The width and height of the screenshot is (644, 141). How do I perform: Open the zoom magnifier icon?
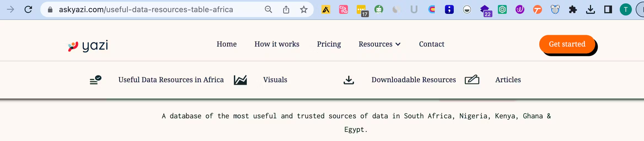pos(268,10)
